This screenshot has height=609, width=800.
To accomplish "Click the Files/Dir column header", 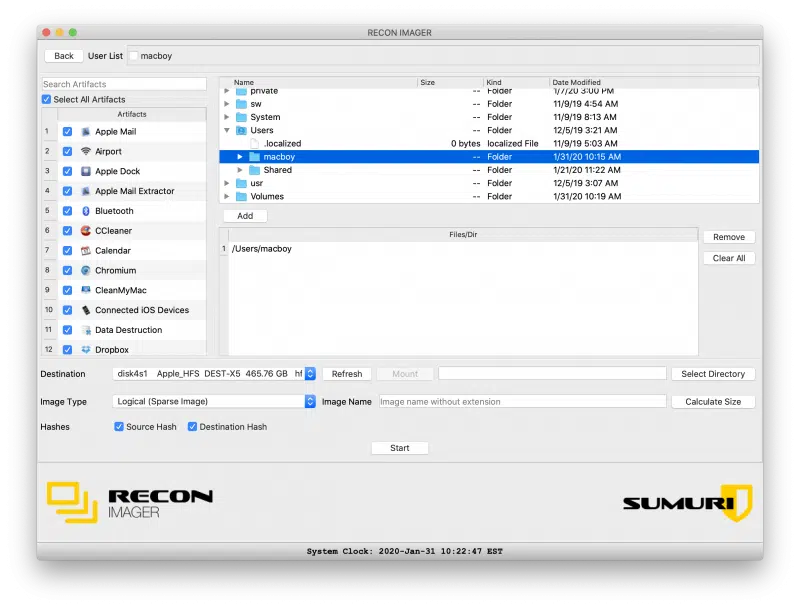I will pos(463,235).
